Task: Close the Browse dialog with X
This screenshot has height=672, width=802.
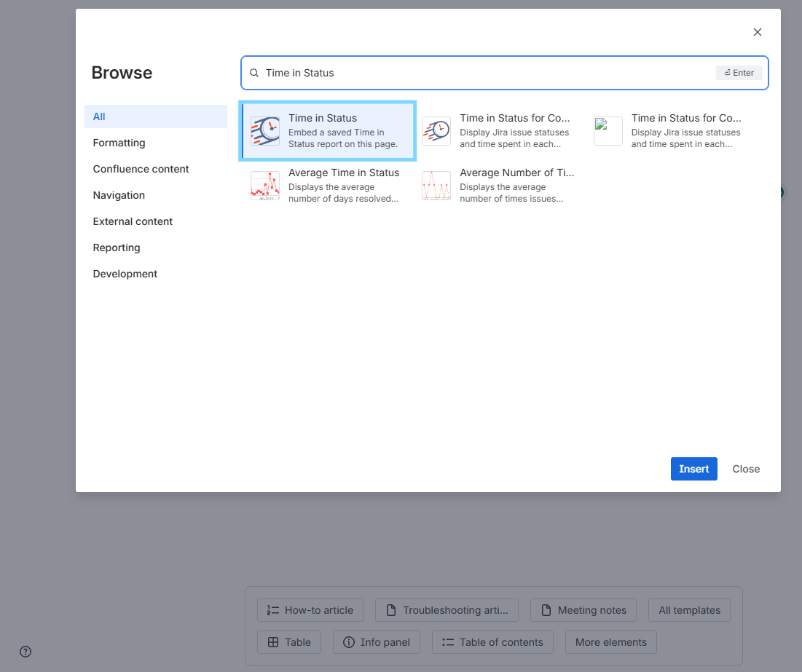Action: 758,32
